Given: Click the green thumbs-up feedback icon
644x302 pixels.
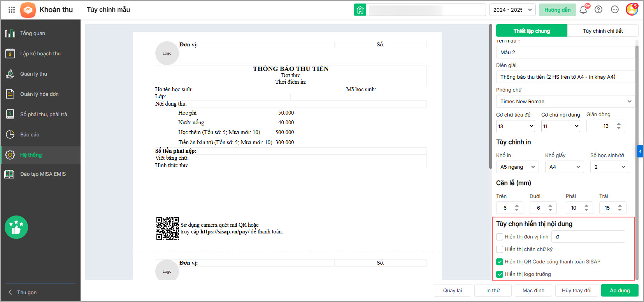Looking at the screenshot, I should point(16,227).
